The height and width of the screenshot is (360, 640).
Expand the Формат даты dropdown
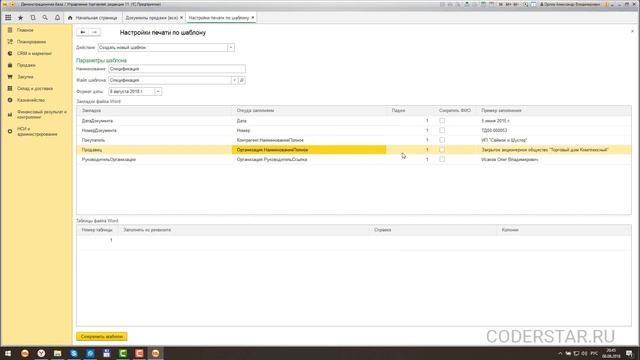(158, 92)
